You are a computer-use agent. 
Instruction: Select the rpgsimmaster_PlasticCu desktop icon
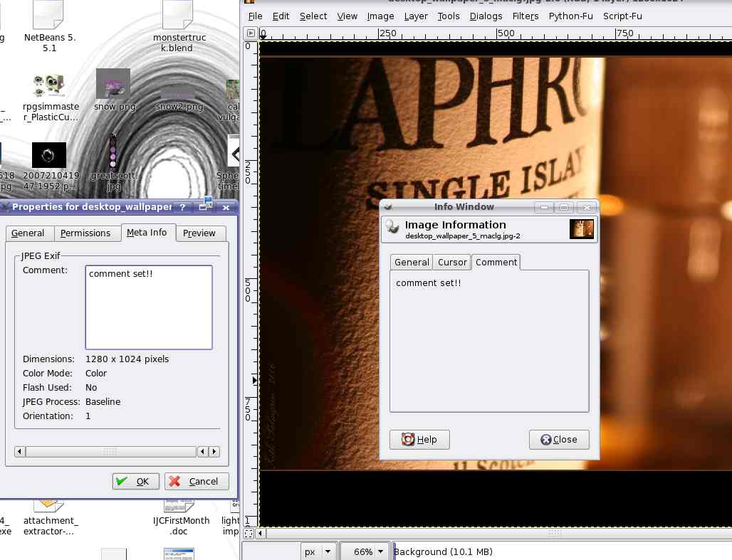click(48, 86)
